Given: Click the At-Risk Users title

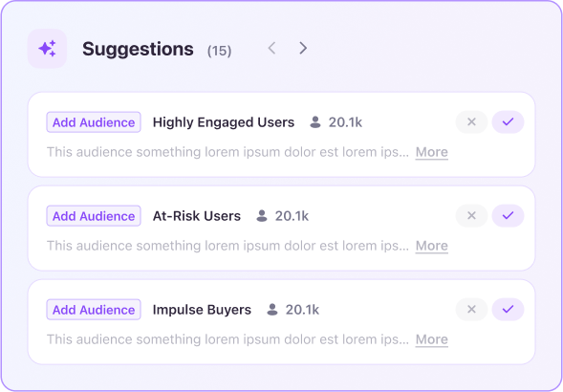Looking at the screenshot, I should click(197, 216).
